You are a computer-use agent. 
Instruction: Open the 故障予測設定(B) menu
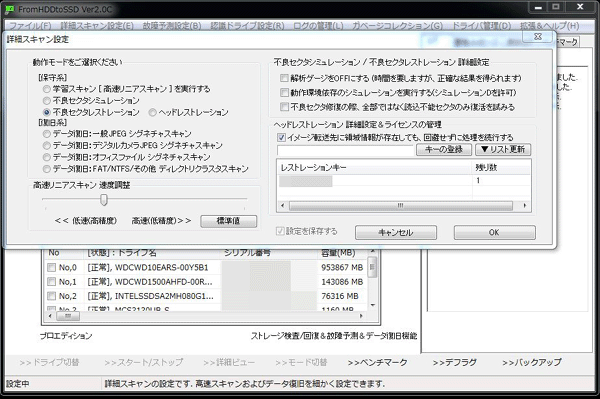click(x=172, y=26)
